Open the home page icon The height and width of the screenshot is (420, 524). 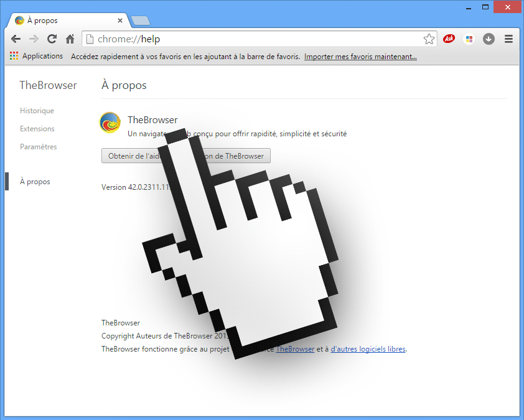[70, 39]
